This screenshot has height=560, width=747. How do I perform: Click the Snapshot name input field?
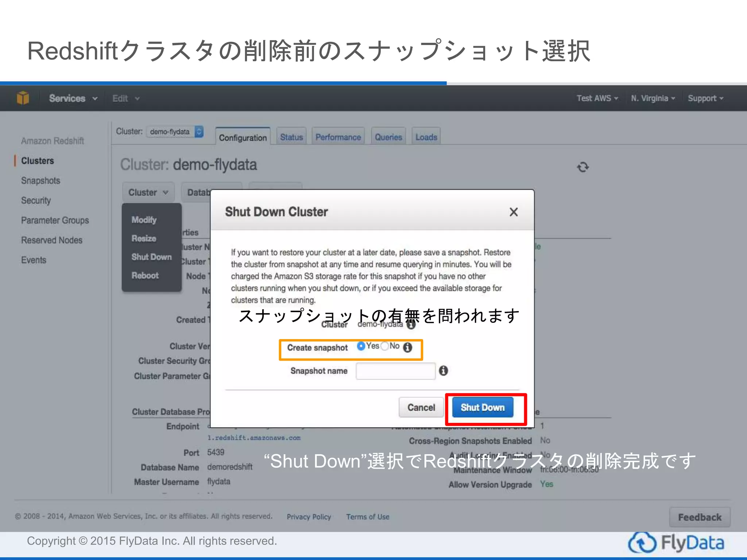(395, 371)
